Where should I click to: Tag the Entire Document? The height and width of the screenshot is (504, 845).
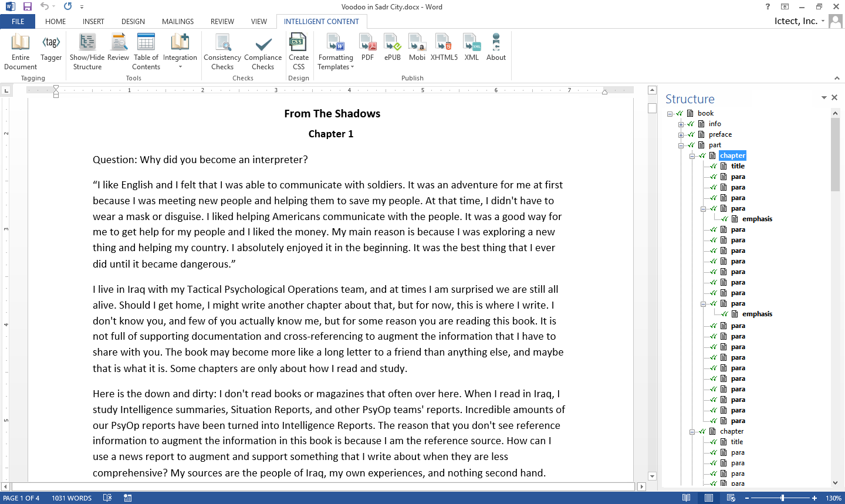[21, 52]
